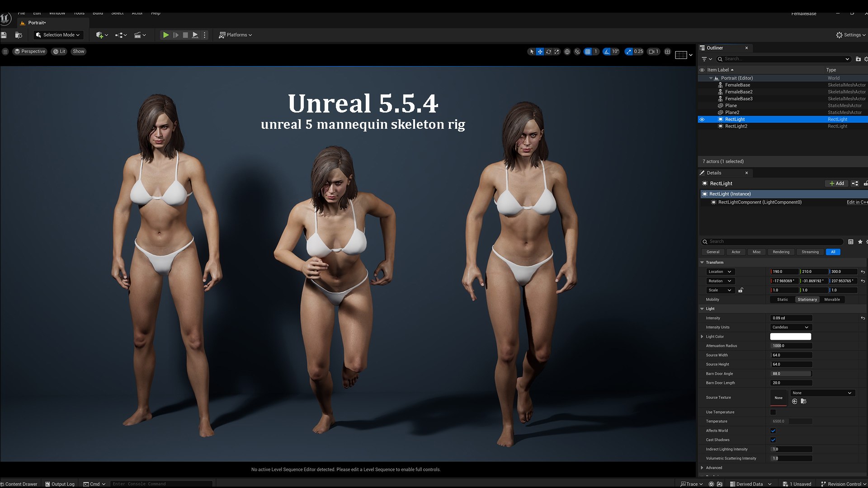The image size is (868, 488).
Task: Select Plane2 in Outliner
Action: point(732,113)
